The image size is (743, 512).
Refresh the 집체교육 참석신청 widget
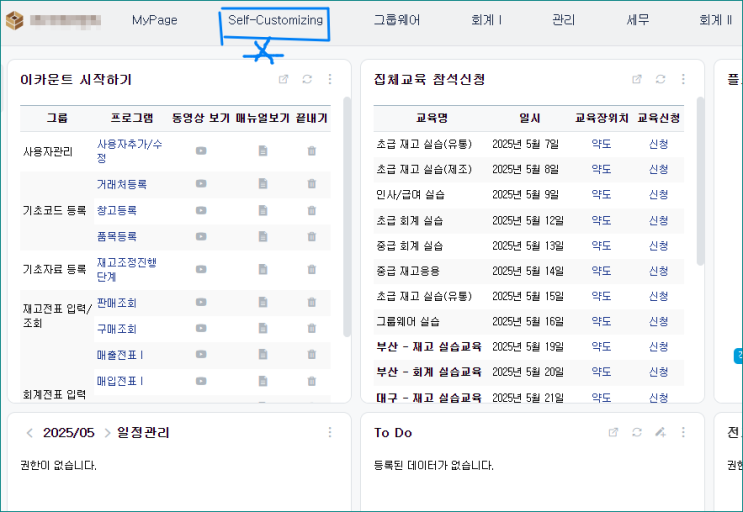(661, 79)
